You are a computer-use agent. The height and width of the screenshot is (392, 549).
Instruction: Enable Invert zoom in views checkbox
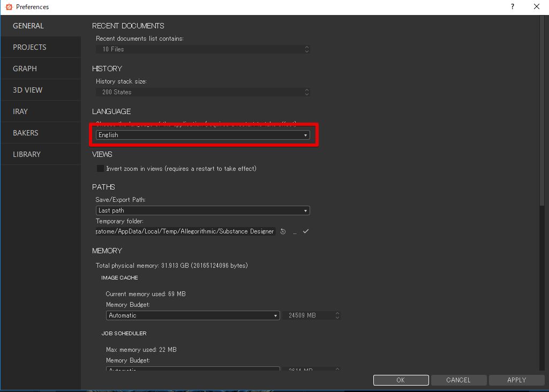tap(101, 168)
